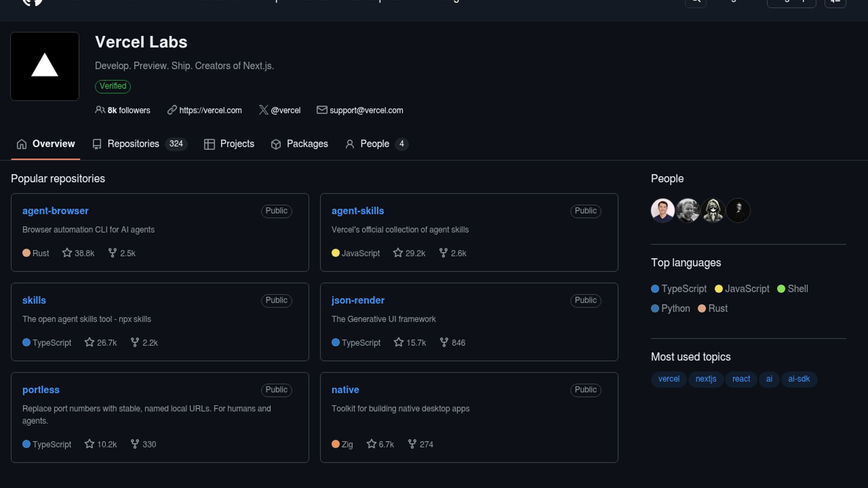
Task: View json-render 15.7k stars
Action: [x=410, y=343]
